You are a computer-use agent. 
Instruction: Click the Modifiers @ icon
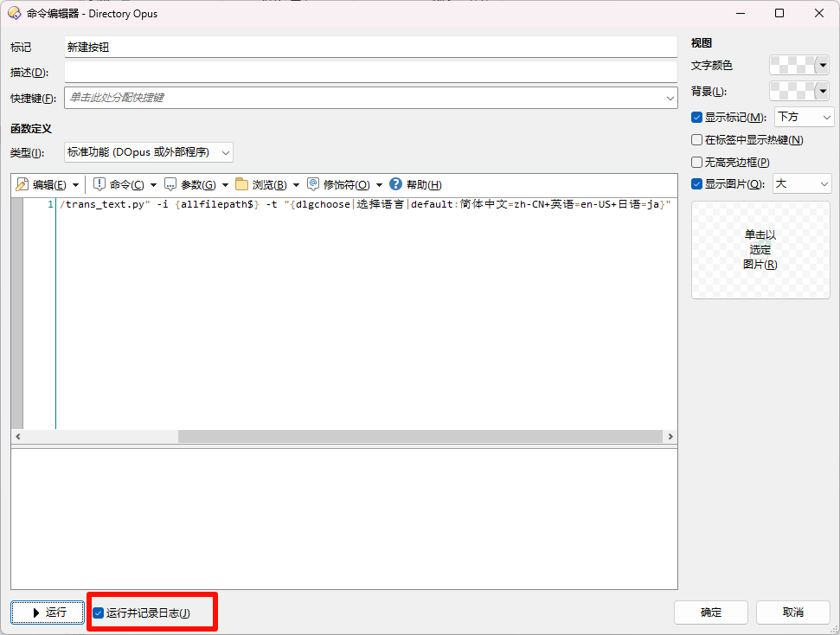(313, 184)
